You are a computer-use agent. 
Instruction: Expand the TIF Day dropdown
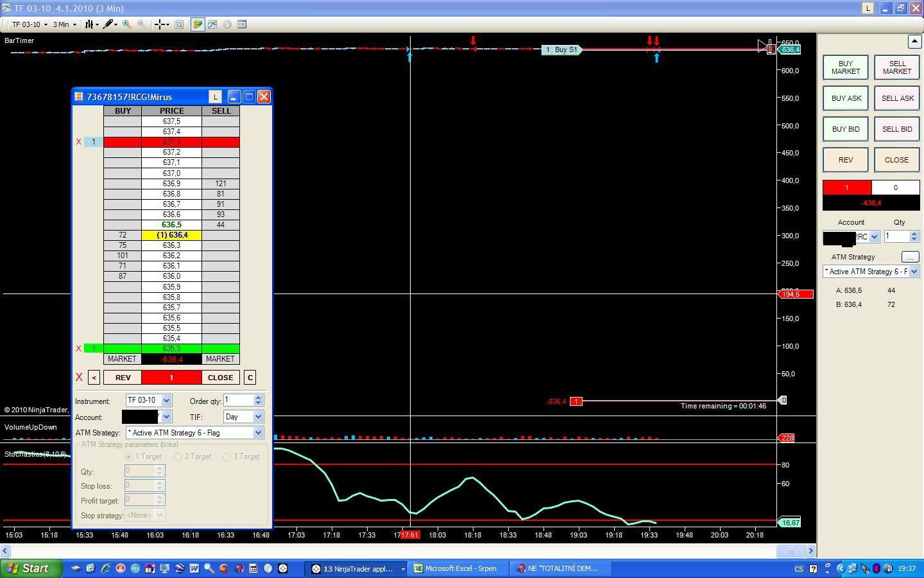[x=258, y=417]
